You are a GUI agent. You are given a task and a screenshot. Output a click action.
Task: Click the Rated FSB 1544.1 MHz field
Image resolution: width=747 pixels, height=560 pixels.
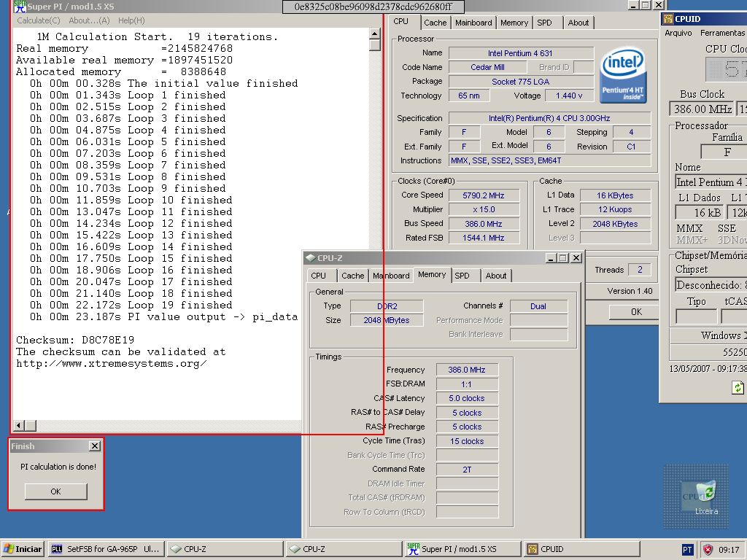coord(484,238)
